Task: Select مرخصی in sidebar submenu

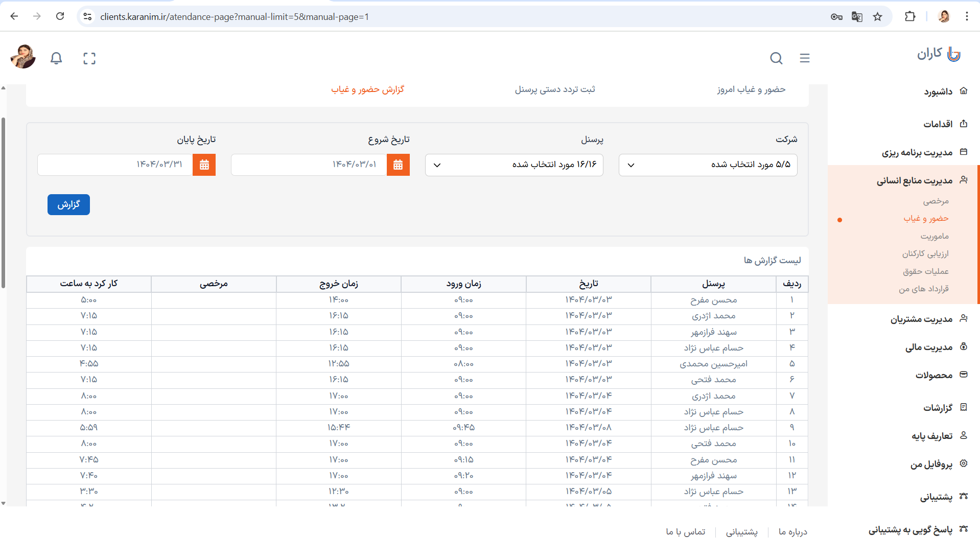Action: pyautogui.click(x=936, y=201)
